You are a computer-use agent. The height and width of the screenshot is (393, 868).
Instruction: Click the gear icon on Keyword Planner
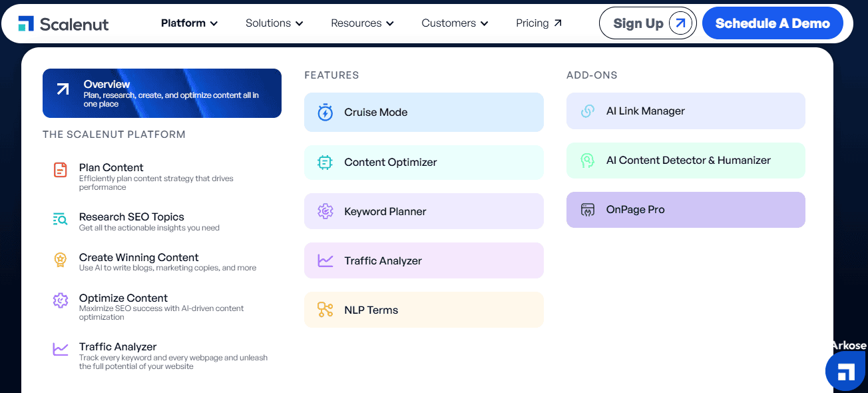point(325,211)
